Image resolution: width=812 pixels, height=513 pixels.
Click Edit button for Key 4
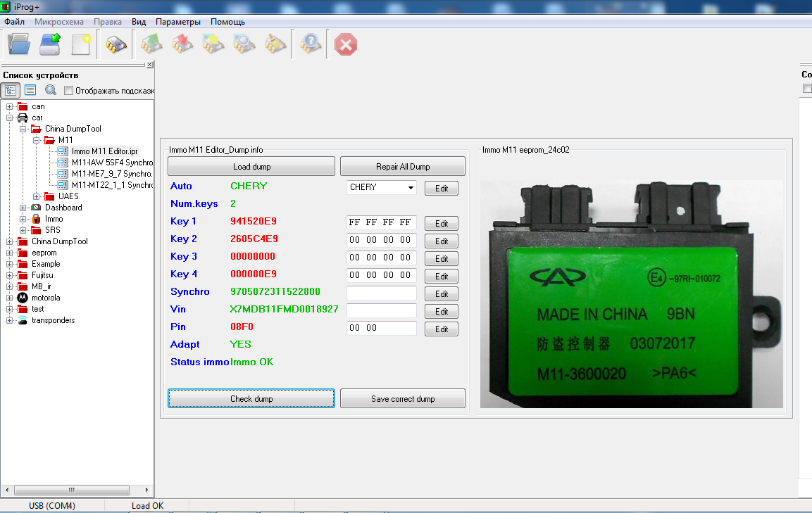point(442,277)
